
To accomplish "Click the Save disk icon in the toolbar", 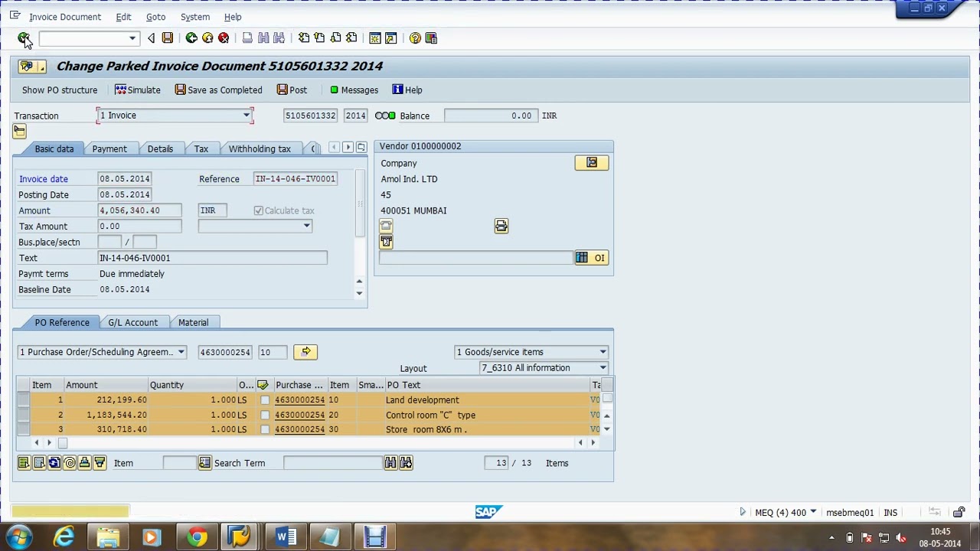I will tap(168, 38).
